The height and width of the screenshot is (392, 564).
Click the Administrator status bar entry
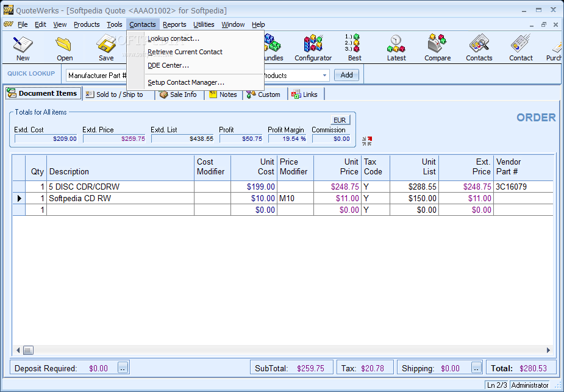point(529,385)
